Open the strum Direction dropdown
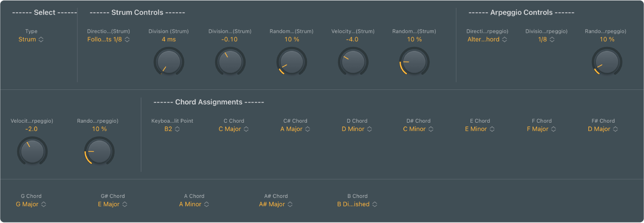This screenshot has width=644, height=223. 109,40
